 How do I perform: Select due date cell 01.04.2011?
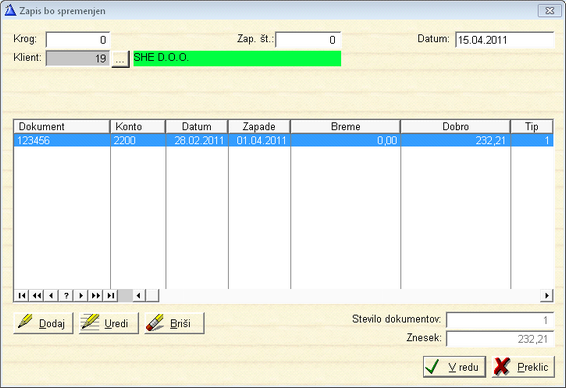pos(259,140)
